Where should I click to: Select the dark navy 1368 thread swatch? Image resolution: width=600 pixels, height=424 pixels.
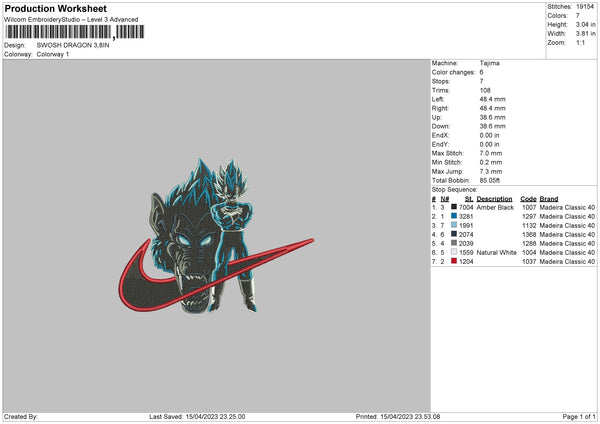pos(454,234)
